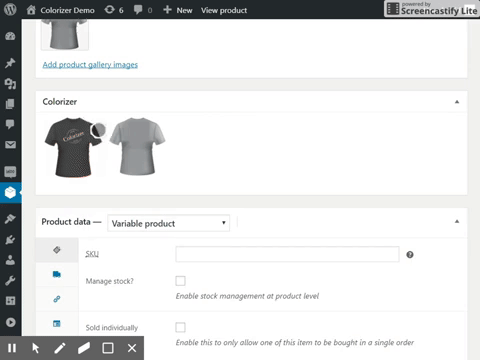Click New in the admin bar
The width and height of the screenshot is (480, 360).
point(178,10)
